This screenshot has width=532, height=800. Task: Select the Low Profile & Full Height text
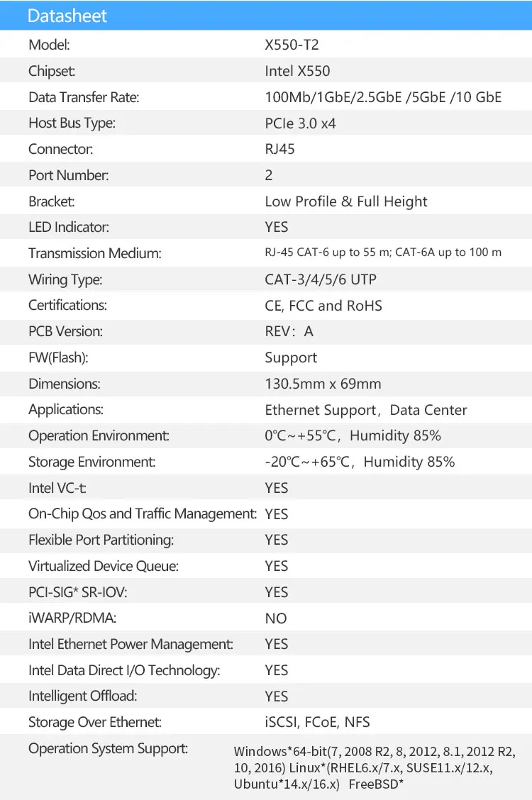pos(345,201)
